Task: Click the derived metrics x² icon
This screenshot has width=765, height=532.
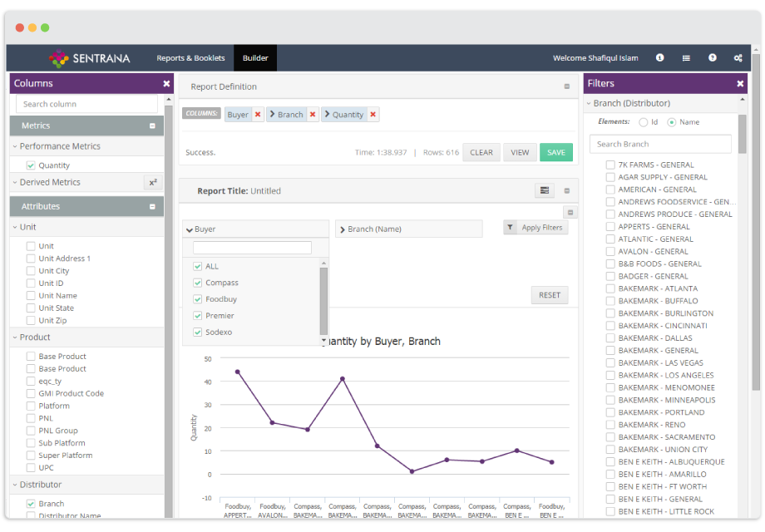Action: click(x=153, y=182)
